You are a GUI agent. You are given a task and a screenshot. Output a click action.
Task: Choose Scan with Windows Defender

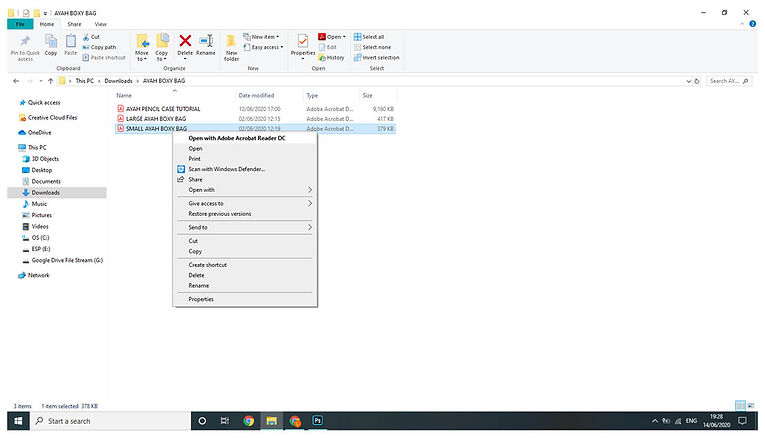(244, 169)
